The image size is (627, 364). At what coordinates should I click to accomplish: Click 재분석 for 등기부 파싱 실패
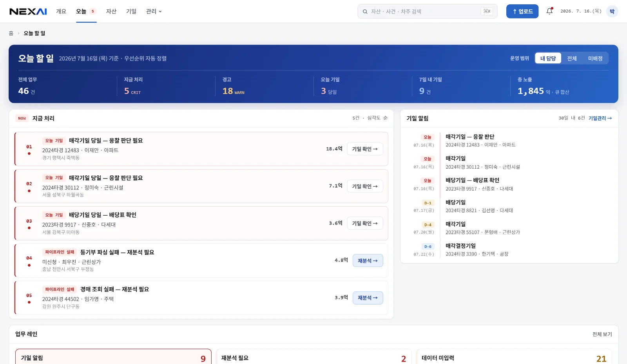(368, 261)
